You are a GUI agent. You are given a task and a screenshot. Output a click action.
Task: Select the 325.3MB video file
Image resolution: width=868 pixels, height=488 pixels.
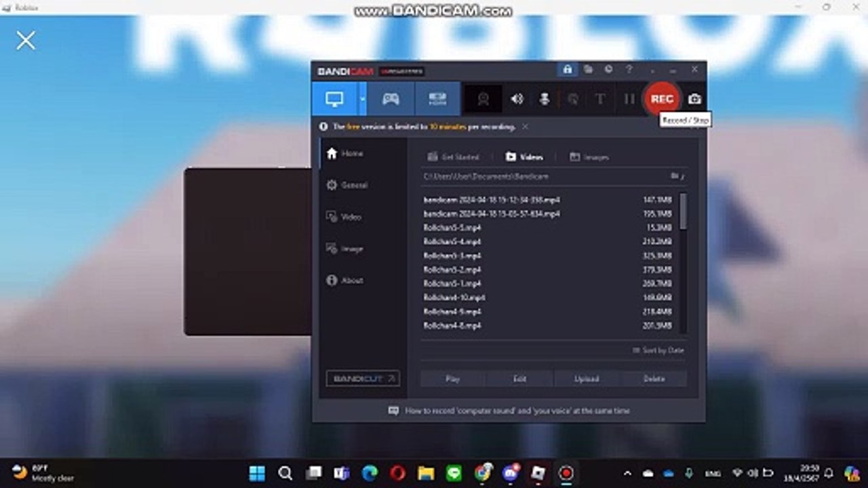tap(548, 256)
